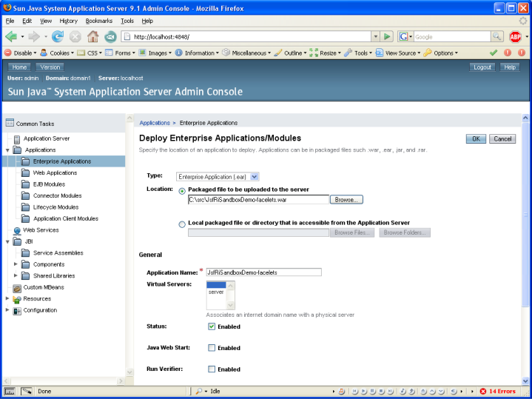Click the OK button to deploy
The width and height of the screenshot is (532, 399).
(x=476, y=138)
